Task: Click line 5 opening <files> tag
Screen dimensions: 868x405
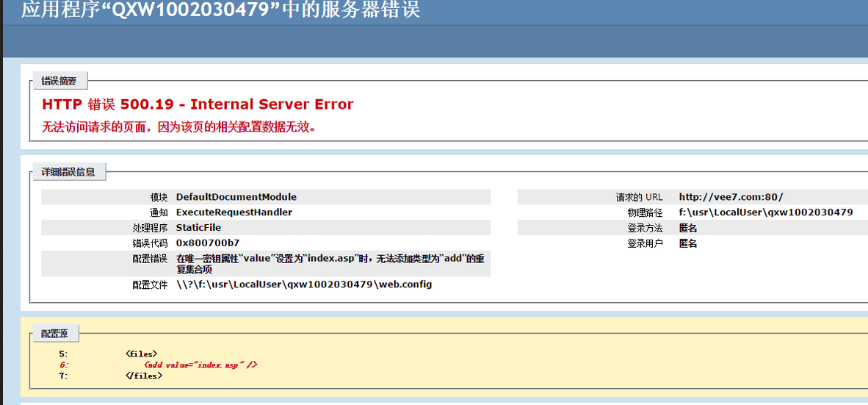Action: pyautogui.click(x=141, y=354)
